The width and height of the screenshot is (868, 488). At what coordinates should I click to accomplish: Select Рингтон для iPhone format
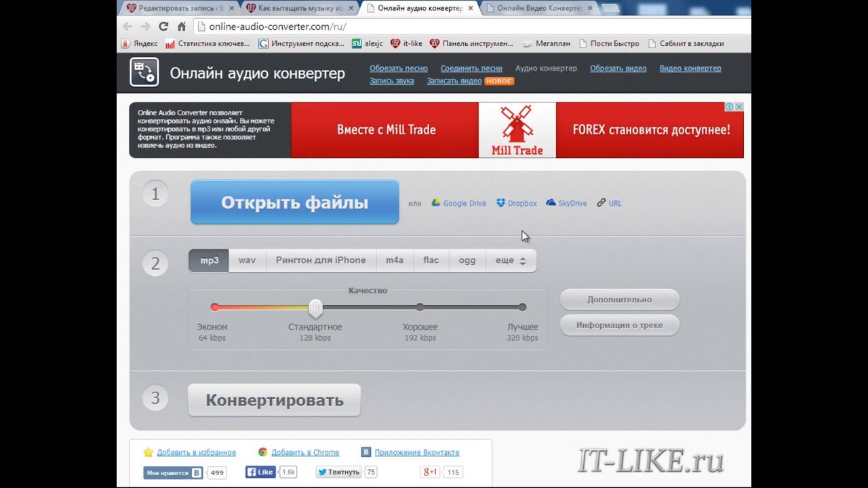[321, 260]
